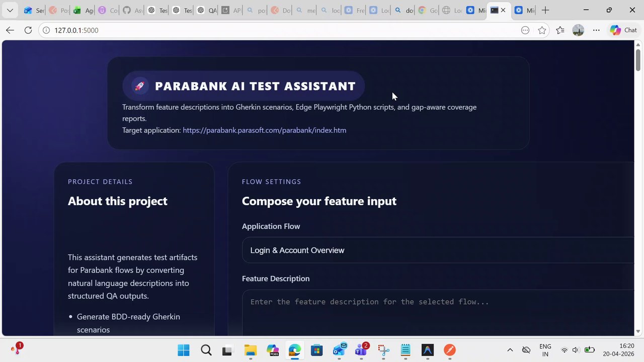The width and height of the screenshot is (644, 362).
Task: Click scrollbar down arrow
Action: coord(638,331)
